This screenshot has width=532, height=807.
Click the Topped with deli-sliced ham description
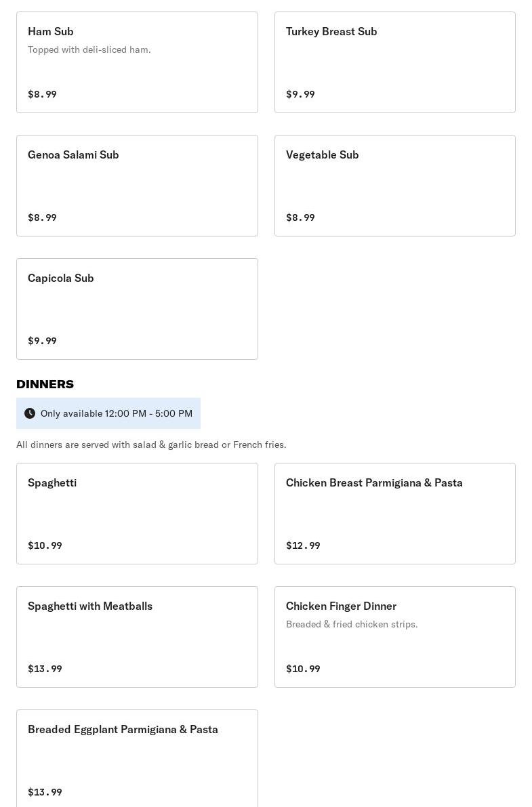point(89,50)
